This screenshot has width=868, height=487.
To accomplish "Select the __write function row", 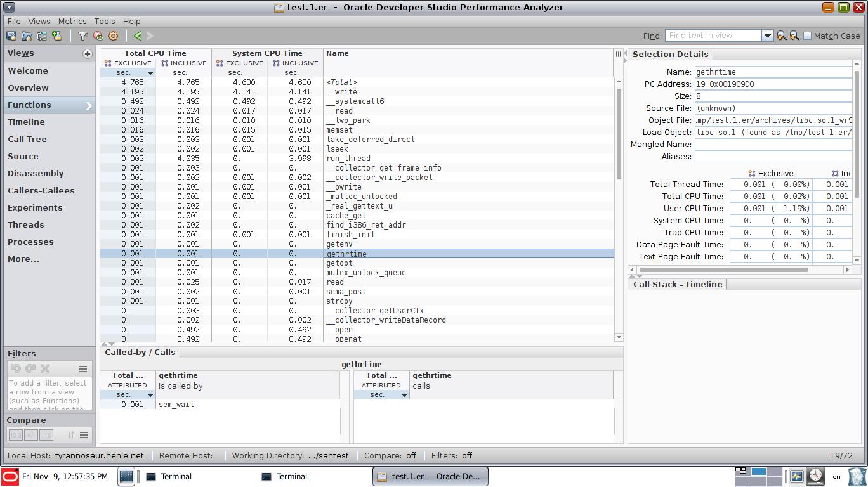I will 357,92.
